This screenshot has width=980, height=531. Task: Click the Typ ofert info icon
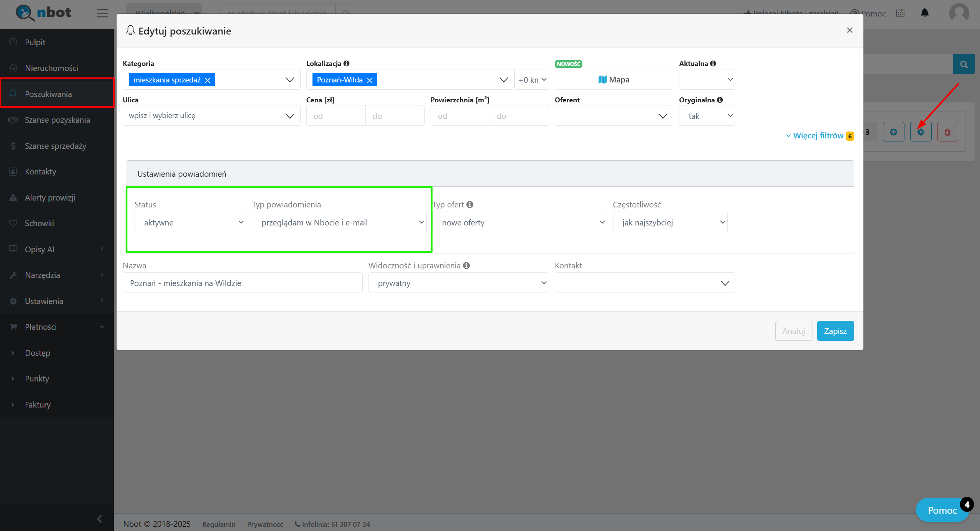tap(470, 205)
